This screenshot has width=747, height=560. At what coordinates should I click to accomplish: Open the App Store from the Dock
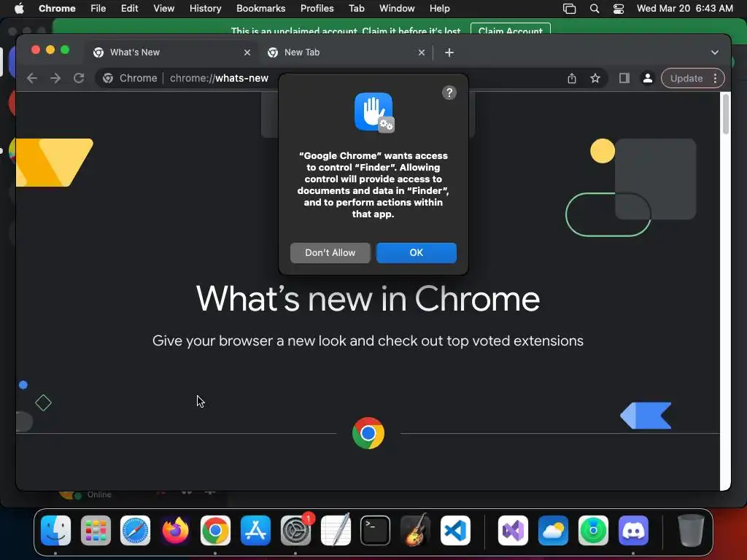point(255,531)
